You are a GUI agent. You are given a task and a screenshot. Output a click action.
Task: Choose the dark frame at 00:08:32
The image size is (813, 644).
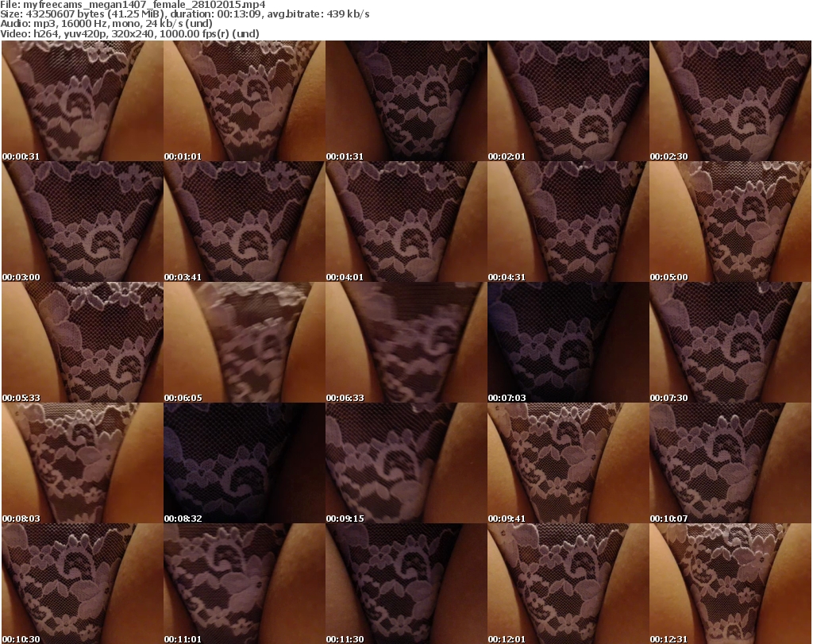(245, 463)
